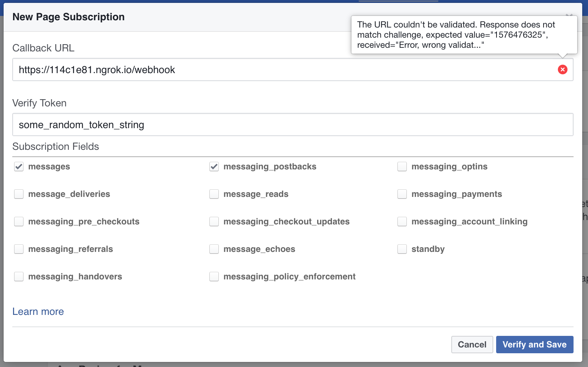The height and width of the screenshot is (367, 588).
Task: Focus the Verify Token input field
Action: pos(293,125)
